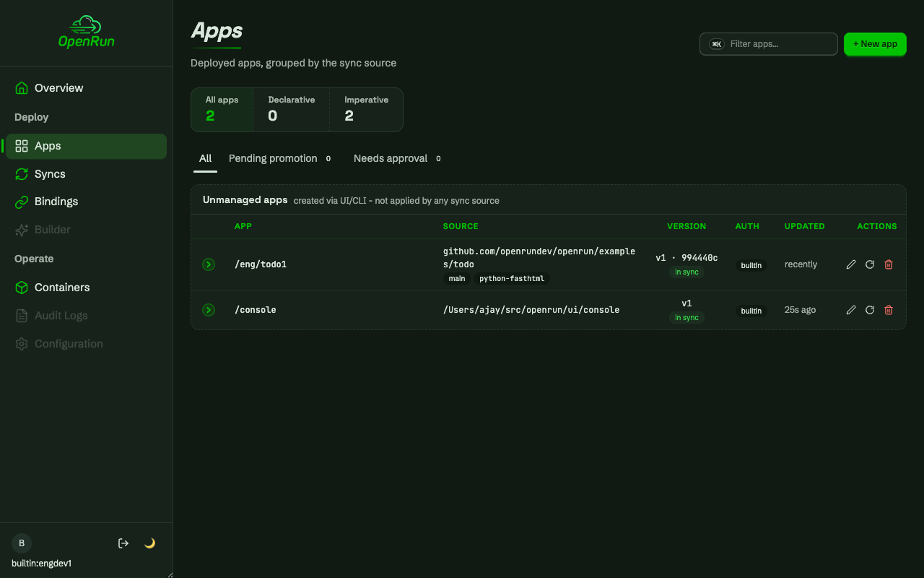Image resolution: width=924 pixels, height=578 pixels.
Task: Click the Configuration gear icon
Action: (22, 344)
